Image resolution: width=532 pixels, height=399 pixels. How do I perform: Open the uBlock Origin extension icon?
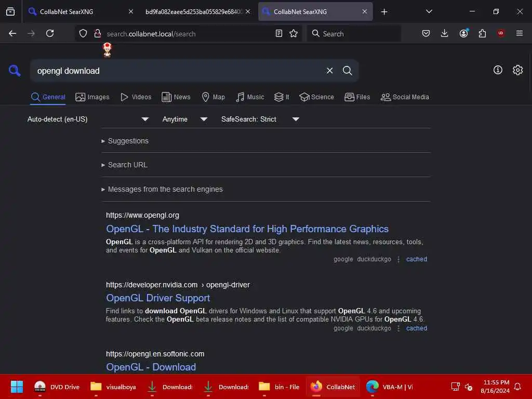click(x=501, y=33)
